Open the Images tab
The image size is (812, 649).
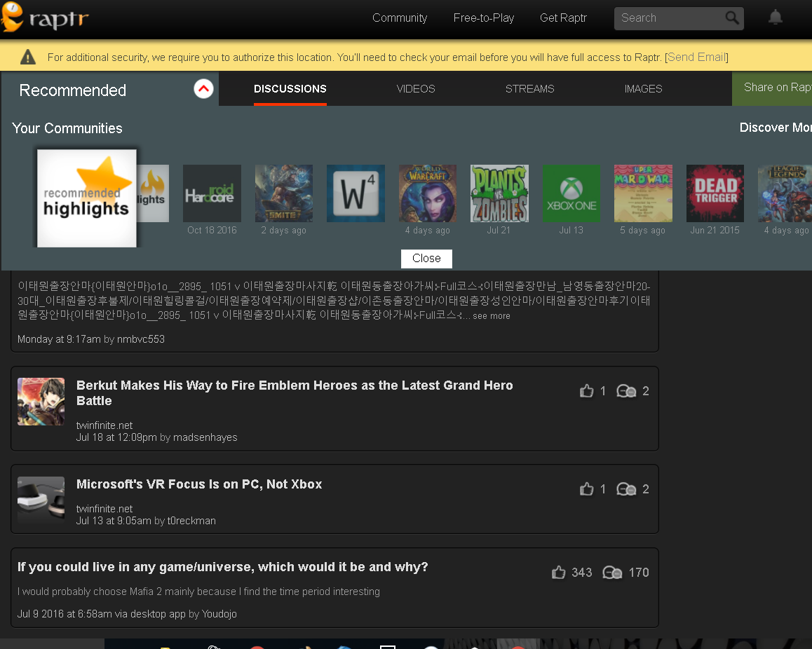pos(643,89)
